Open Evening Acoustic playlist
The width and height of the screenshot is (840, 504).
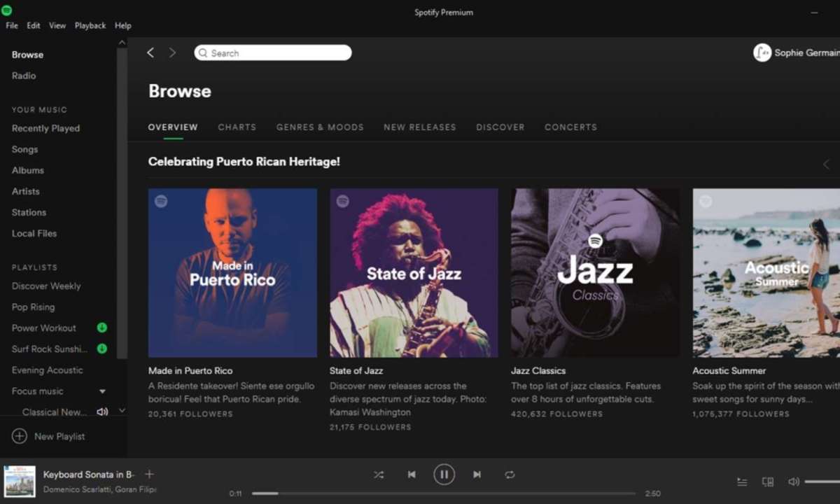click(47, 370)
